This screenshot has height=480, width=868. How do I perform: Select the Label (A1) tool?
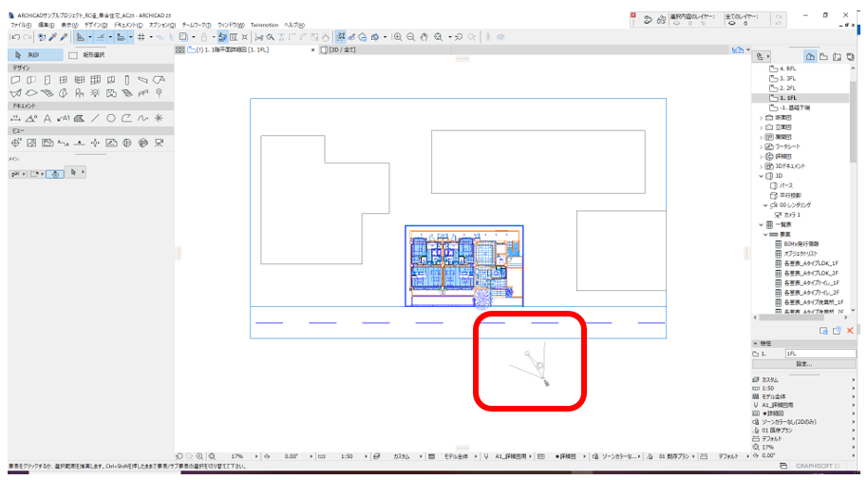[63, 118]
